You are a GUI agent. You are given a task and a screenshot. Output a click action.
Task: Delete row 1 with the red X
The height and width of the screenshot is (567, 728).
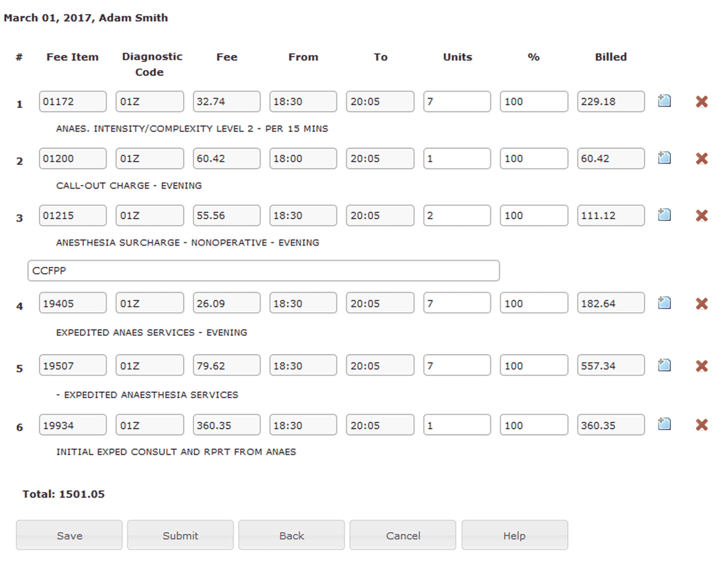pyautogui.click(x=701, y=101)
